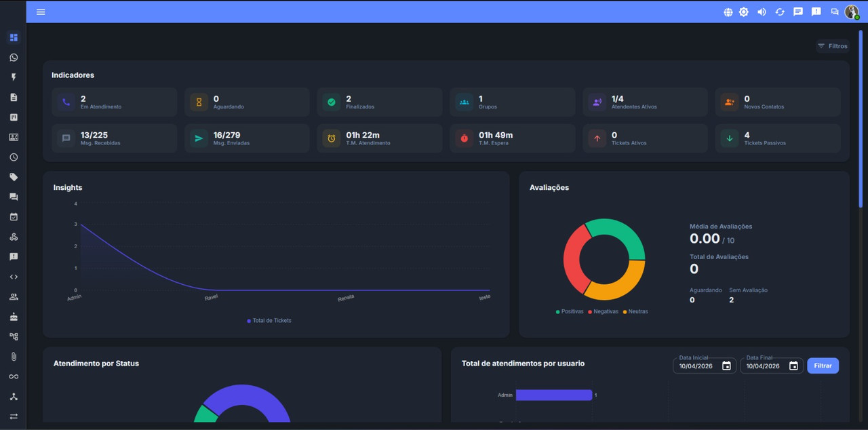Open the code brackets icon in sidebar
This screenshot has height=430, width=868.
click(14, 277)
